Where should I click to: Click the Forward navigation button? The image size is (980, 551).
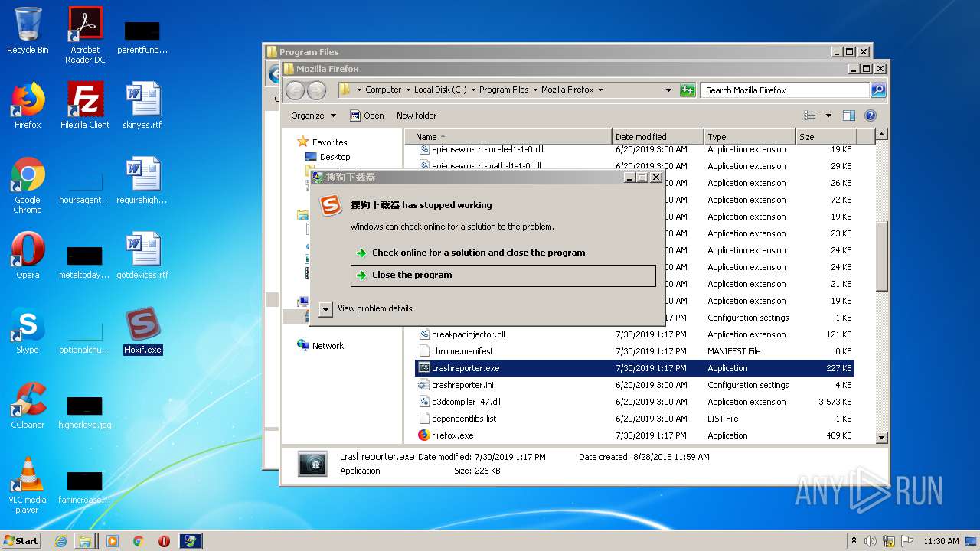point(316,90)
